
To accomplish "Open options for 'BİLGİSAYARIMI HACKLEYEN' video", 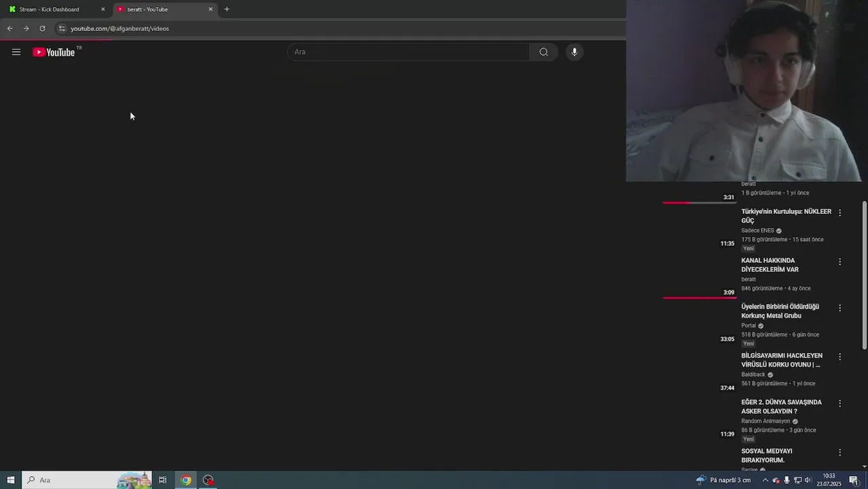I will [x=839, y=357].
